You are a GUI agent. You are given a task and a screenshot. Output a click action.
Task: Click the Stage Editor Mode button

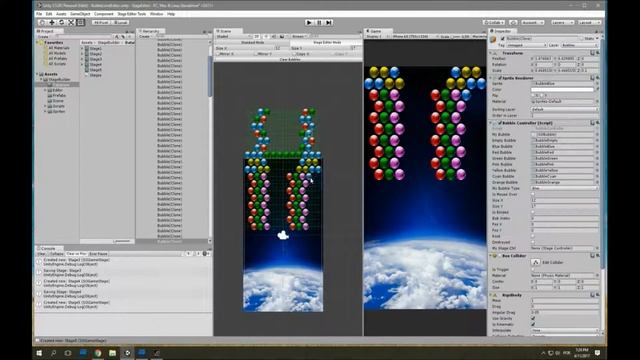click(327, 42)
